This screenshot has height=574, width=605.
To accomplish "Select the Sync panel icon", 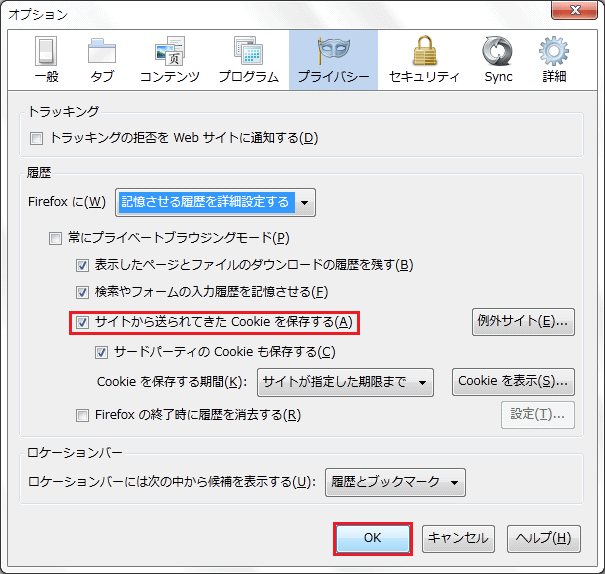I will tap(497, 52).
